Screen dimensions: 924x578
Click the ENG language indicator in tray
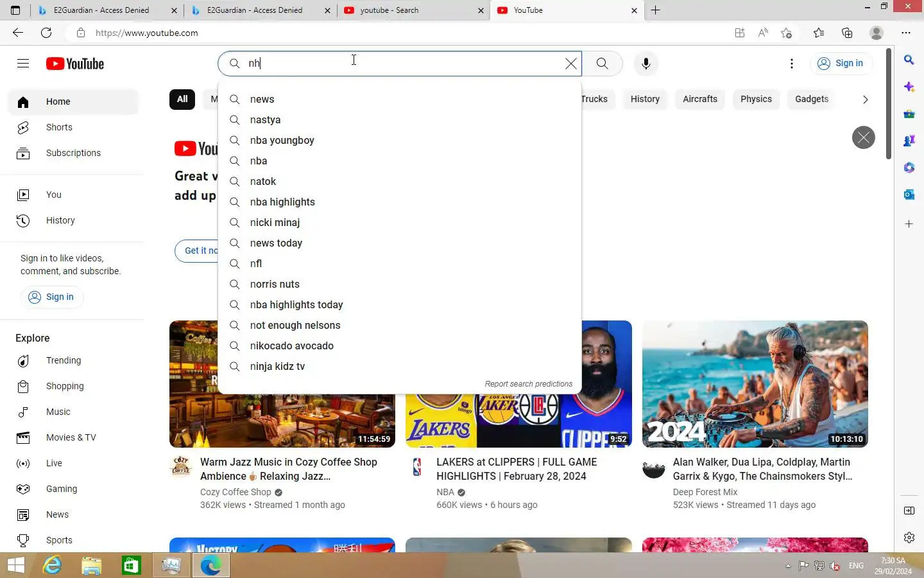tap(856, 566)
